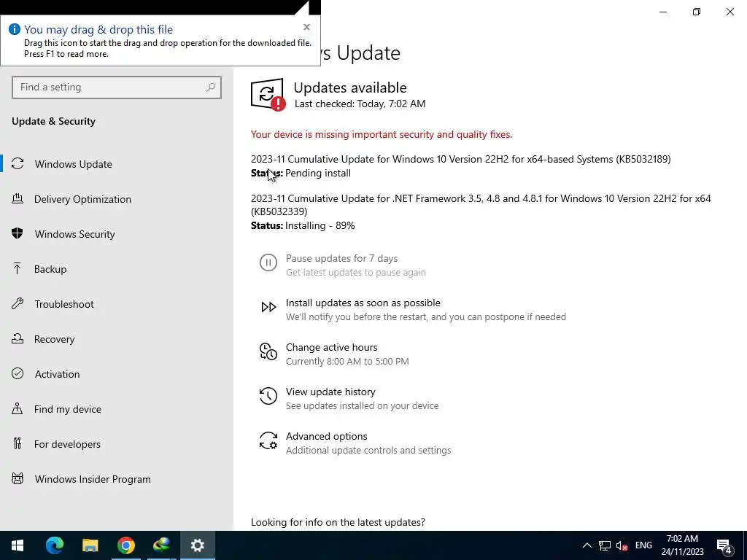Show hidden system tray icons
The image size is (747, 560).
pyautogui.click(x=587, y=545)
